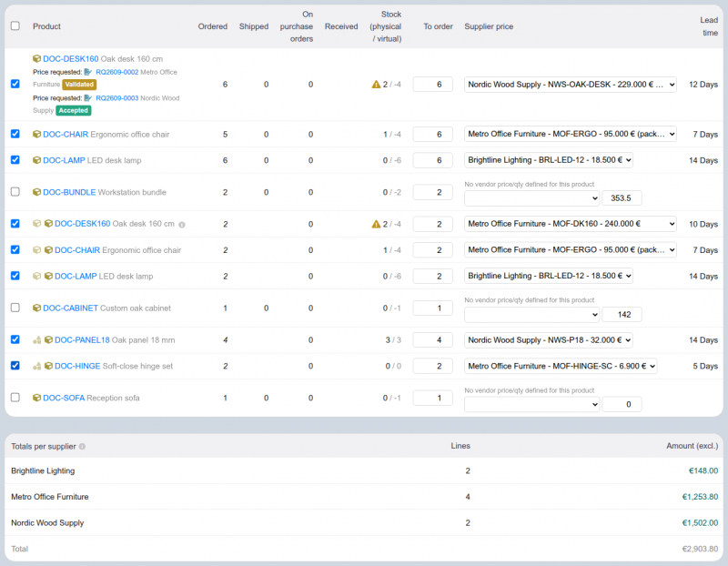The width and height of the screenshot is (728, 566).
Task: Open the empty supplier dropdown for DOC-SOFA
Action: 532,404
